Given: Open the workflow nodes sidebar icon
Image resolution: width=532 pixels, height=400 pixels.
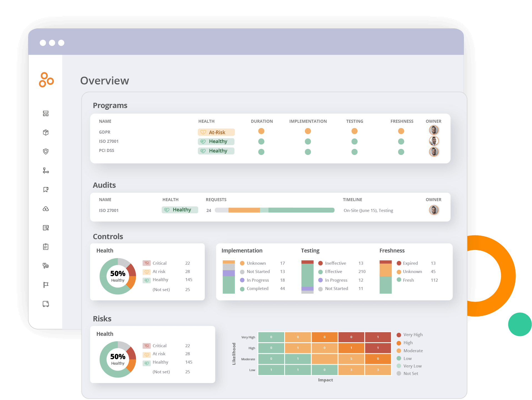Looking at the screenshot, I should tap(46, 171).
